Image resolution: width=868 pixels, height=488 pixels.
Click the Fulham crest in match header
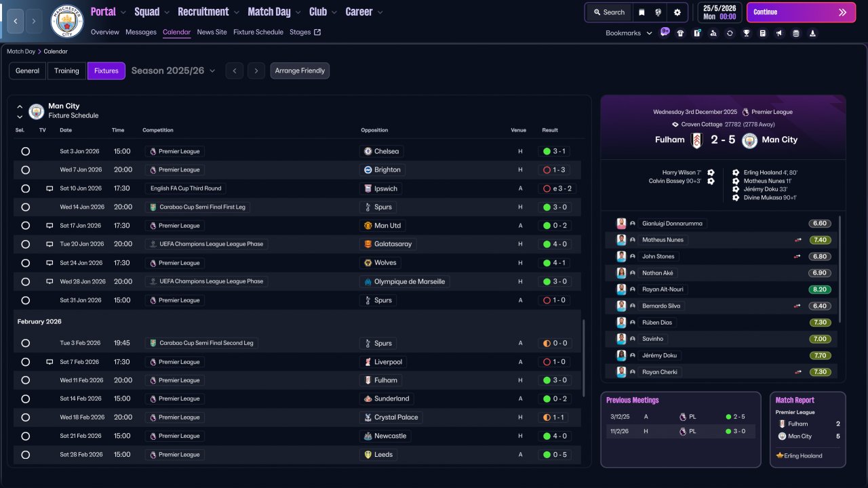696,140
